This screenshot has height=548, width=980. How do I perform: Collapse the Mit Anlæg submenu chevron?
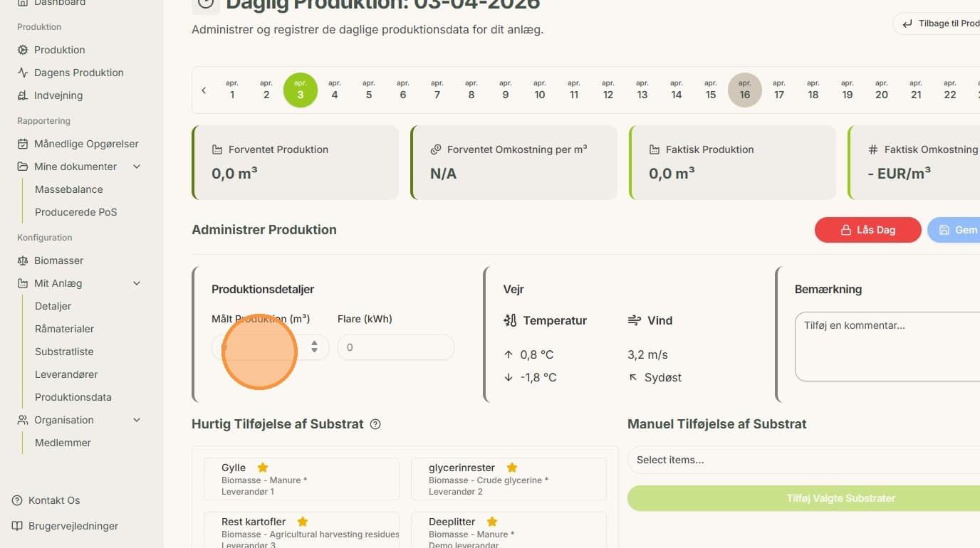pos(137,283)
